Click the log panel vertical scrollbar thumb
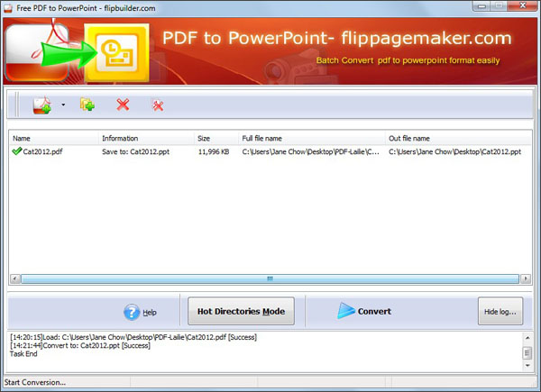This screenshot has height=392, width=541. [x=527, y=352]
